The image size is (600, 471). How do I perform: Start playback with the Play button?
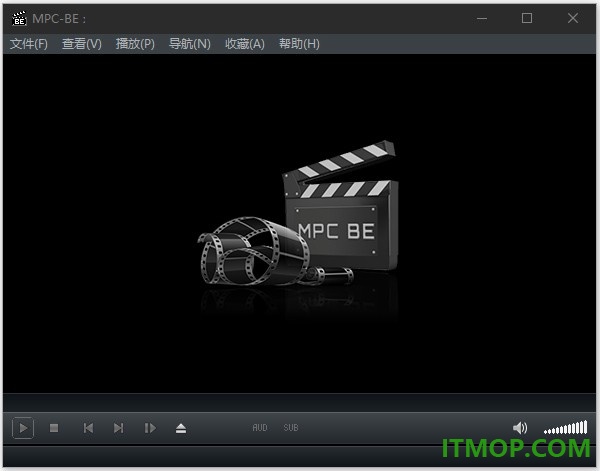point(23,428)
